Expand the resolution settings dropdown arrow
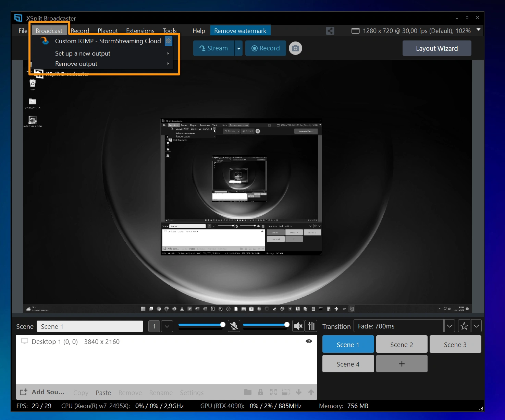 [478, 30]
